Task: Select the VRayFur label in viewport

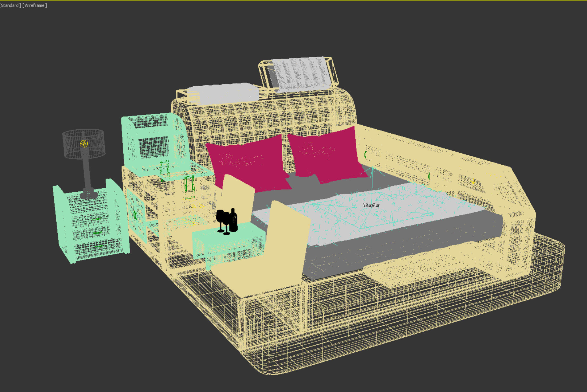Action: pos(371,205)
